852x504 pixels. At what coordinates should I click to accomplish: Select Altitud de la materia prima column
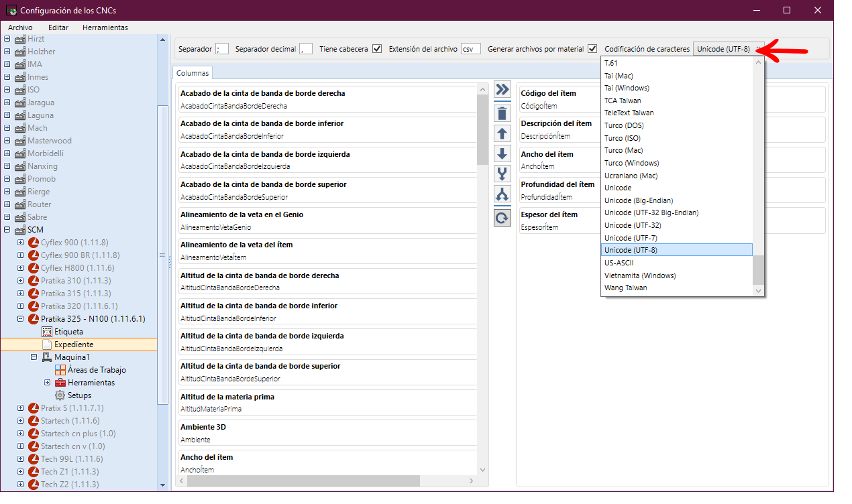coord(327,403)
